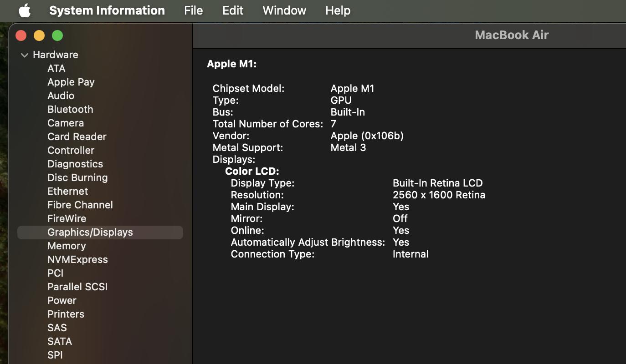The height and width of the screenshot is (364, 626).
Task: Select Memory in the sidebar
Action: (x=67, y=246)
